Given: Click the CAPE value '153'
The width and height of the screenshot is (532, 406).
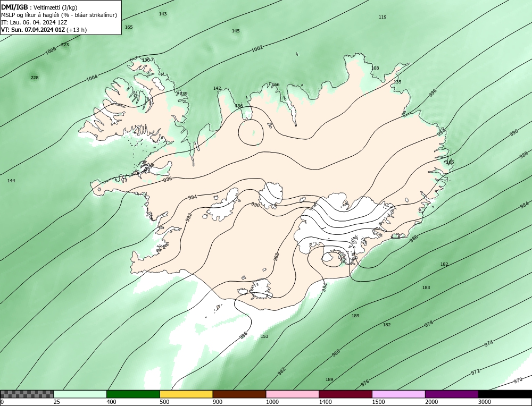Looking at the screenshot, I should 264,336.
